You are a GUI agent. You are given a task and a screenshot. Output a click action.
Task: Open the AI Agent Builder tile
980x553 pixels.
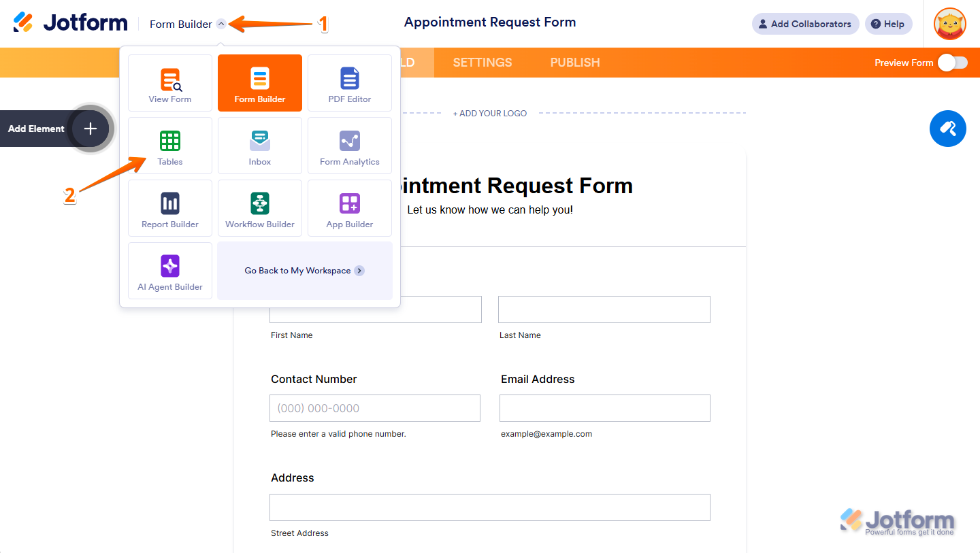pyautogui.click(x=170, y=271)
